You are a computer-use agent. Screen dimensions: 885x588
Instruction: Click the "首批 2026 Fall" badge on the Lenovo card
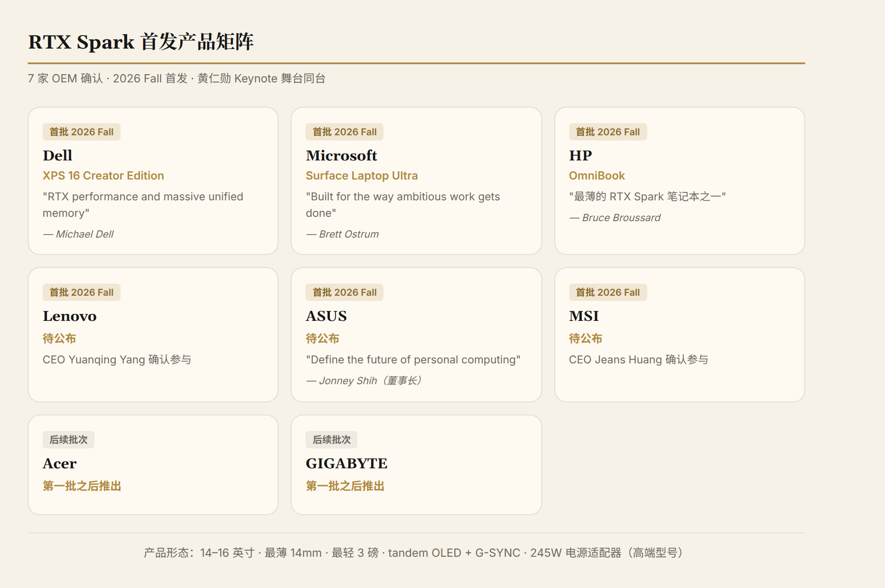(82, 292)
